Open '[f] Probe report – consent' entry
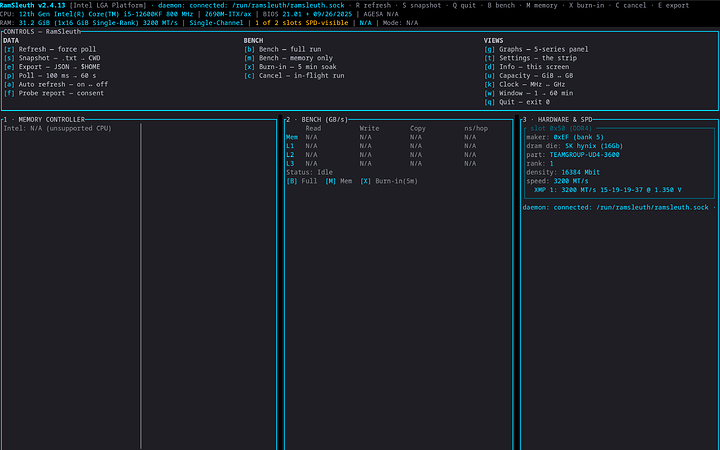This screenshot has width=720, height=450. pyautogui.click(x=54, y=93)
